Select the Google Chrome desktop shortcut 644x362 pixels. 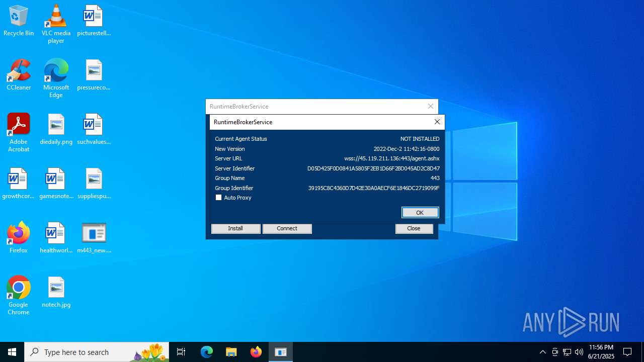(x=19, y=296)
